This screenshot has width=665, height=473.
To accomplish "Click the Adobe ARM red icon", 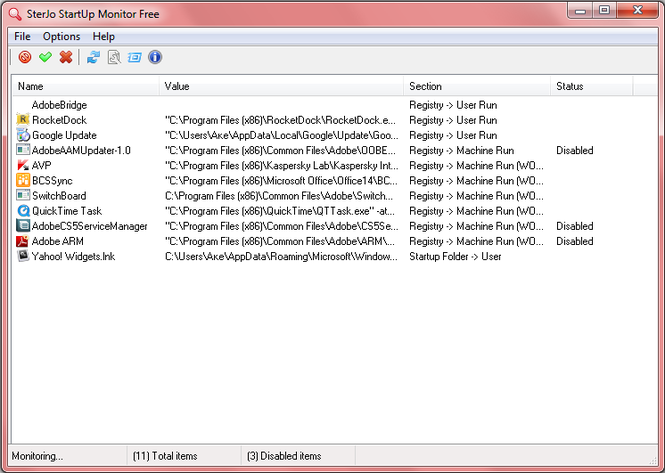I will pos(23,241).
